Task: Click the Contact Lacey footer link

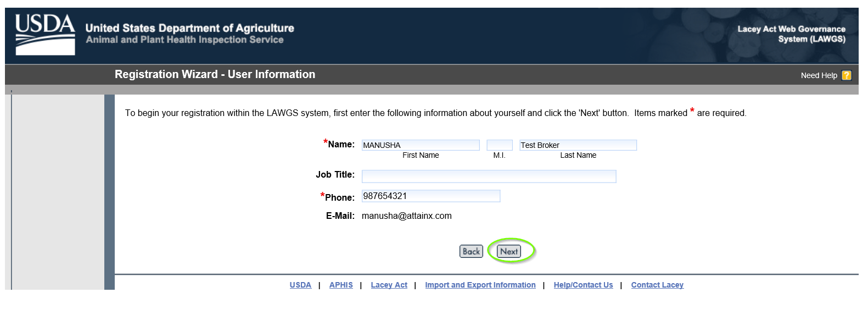Action: 657,285
